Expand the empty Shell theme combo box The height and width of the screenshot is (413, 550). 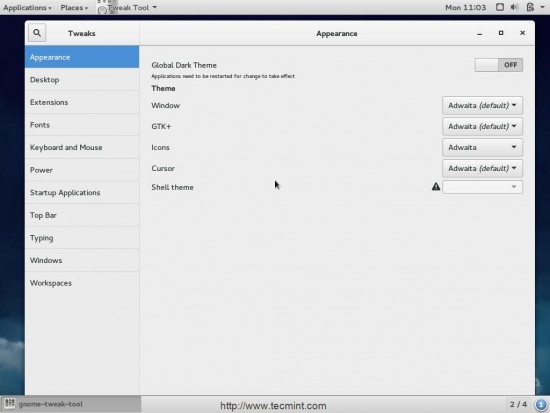(x=482, y=187)
